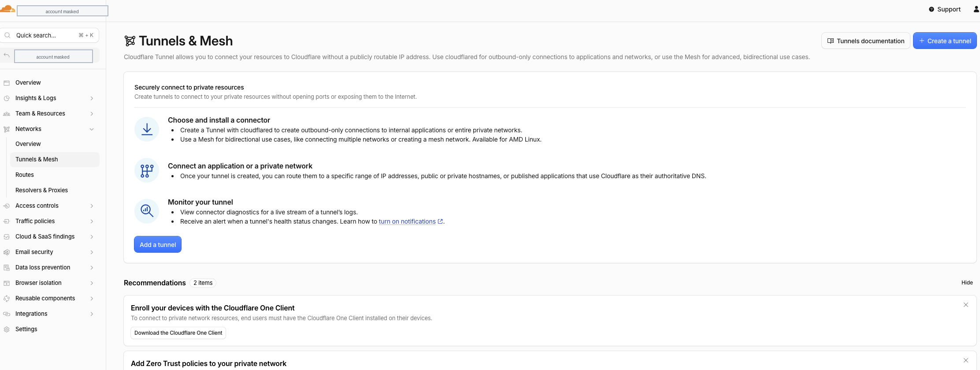Screen dimensions: 980x370
Task: Click the connect application network icon
Action: tap(147, 170)
